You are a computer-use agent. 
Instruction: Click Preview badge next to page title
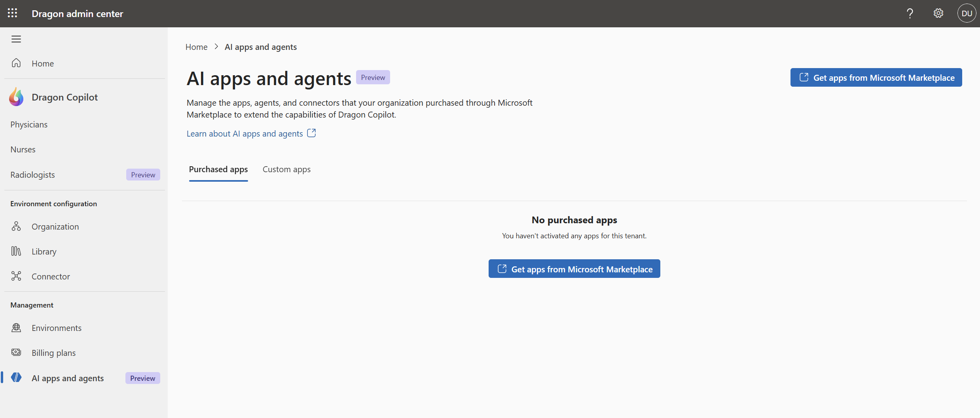click(x=373, y=77)
